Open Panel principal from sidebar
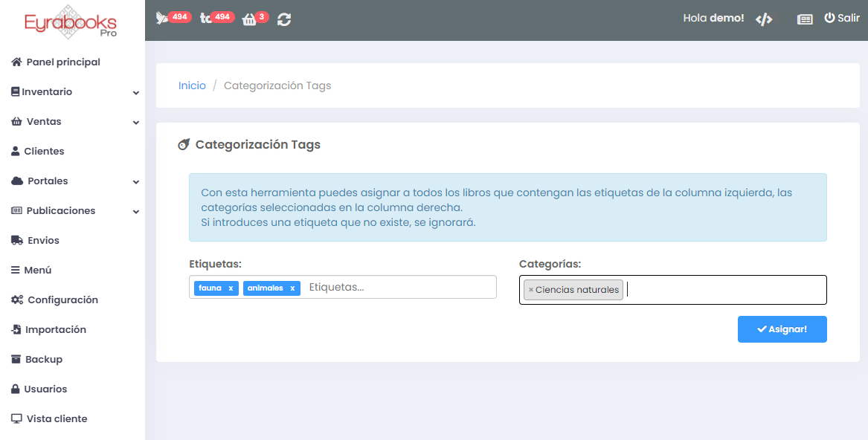 click(62, 62)
